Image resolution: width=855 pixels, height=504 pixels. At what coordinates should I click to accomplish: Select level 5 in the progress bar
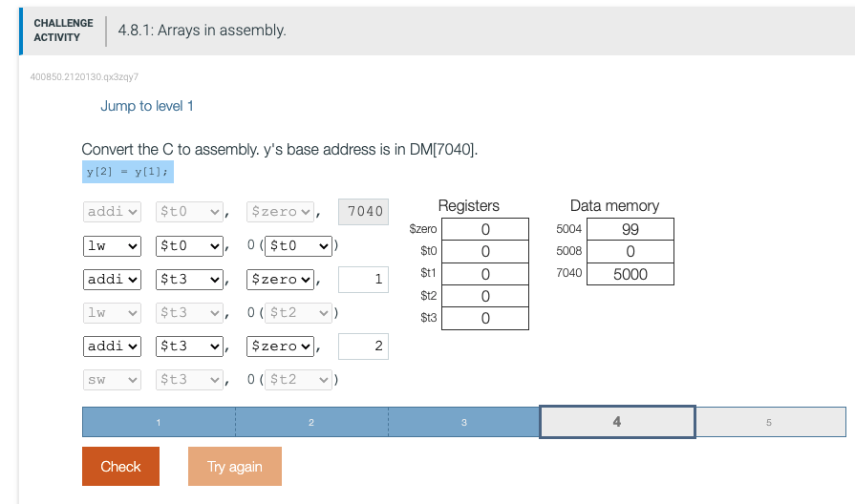pyautogui.click(x=769, y=422)
